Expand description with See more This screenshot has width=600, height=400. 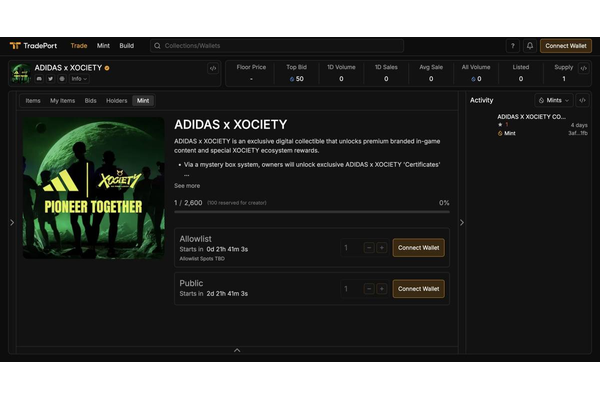click(x=187, y=186)
